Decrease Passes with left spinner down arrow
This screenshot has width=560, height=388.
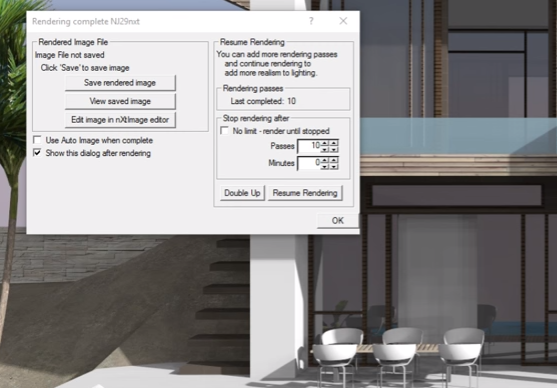324,150
